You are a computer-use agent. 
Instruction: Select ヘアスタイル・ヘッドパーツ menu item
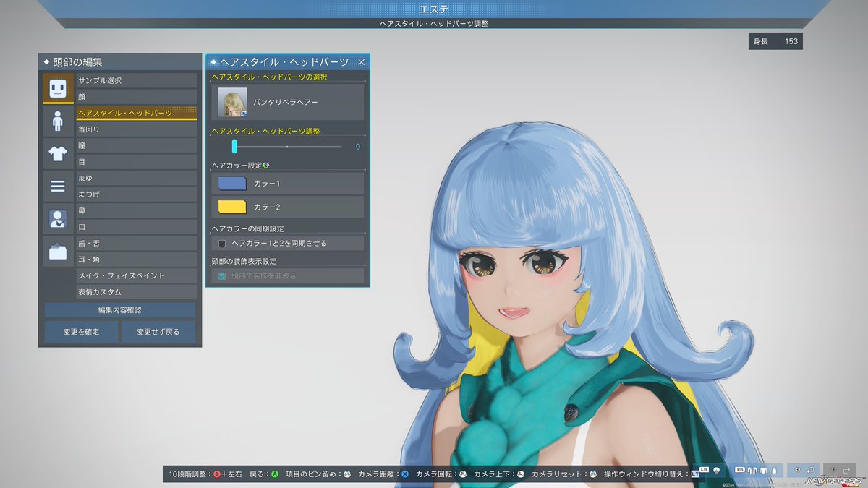coord(137,113)
